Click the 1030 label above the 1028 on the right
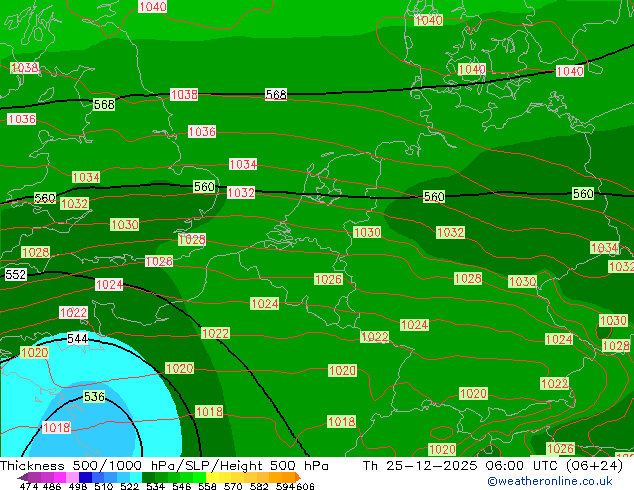 point(613,320)
